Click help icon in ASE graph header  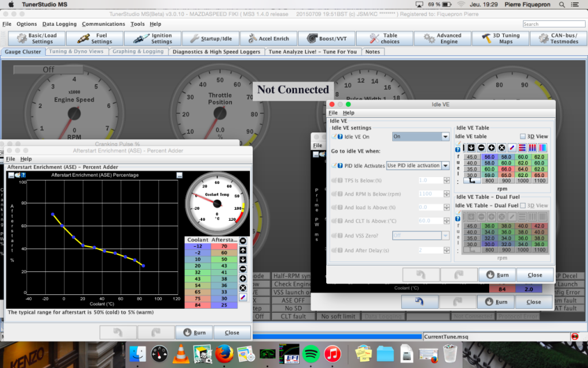coord(23,175)
